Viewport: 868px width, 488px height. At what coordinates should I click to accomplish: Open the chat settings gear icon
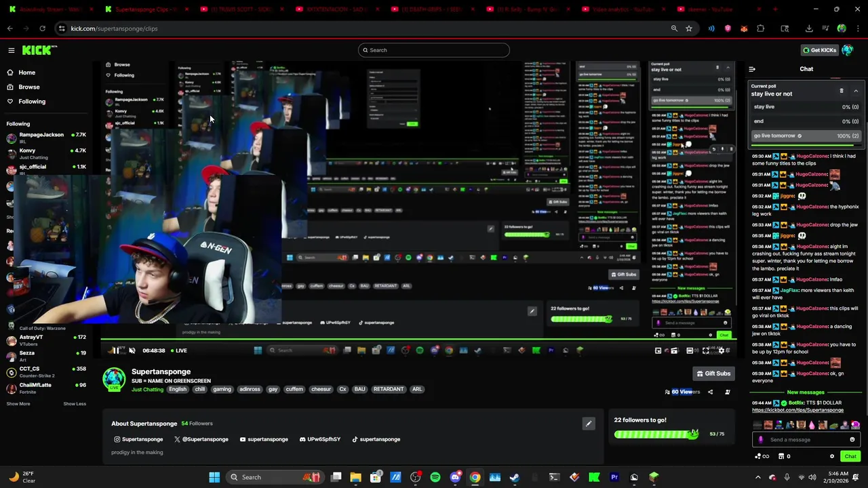pyautogui.click(x=832, y=456)
